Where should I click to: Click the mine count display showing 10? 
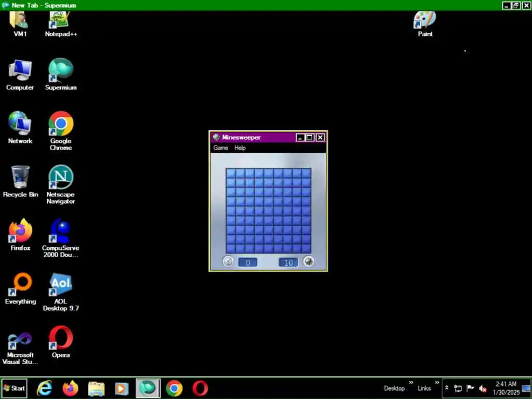tap(288, 262)
